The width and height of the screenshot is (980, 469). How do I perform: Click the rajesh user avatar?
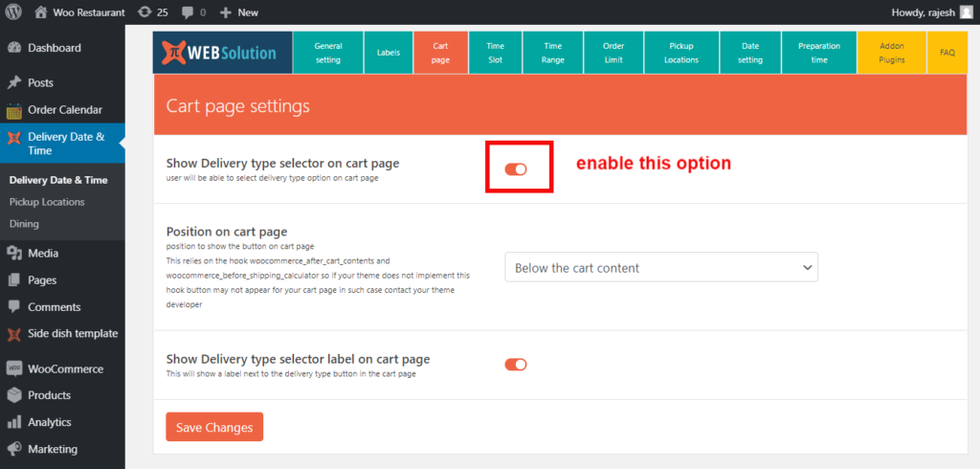(x=966, y=12)
